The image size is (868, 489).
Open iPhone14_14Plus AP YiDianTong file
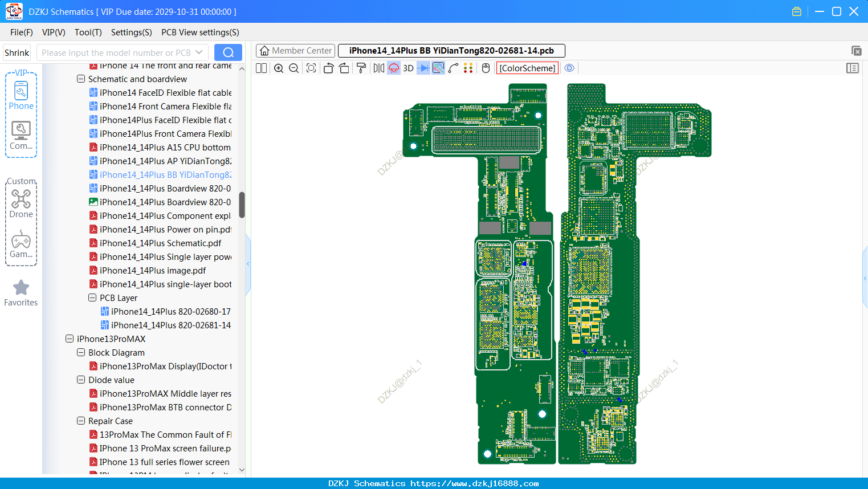pos(160,161)
